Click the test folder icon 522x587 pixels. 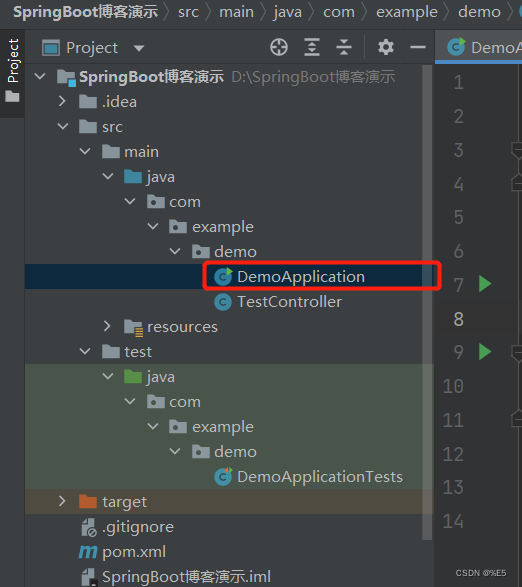tap(111, 352)
